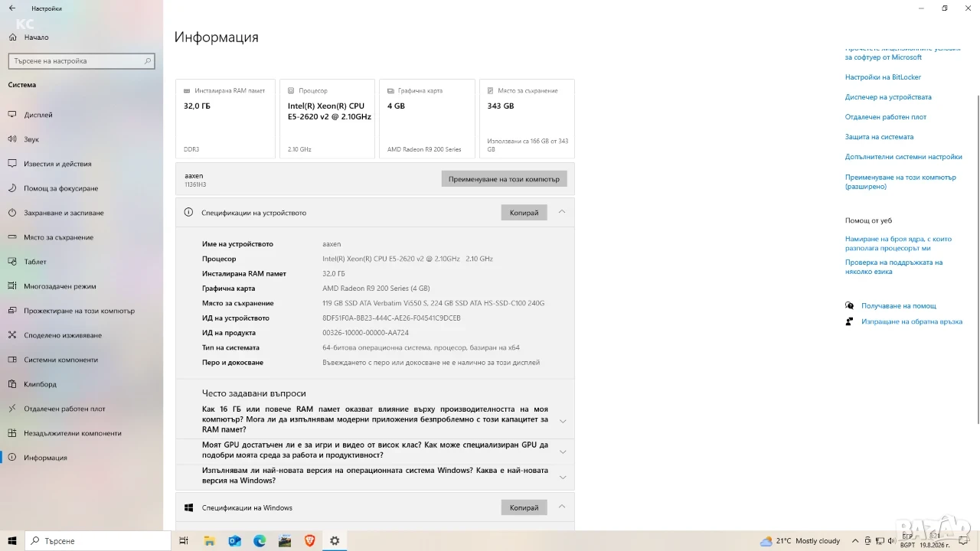Launch Microsoft Edge from the taskbar
The width and height of the screenshot is (980, 551).
pyautogui.click(x=260, y=541)
